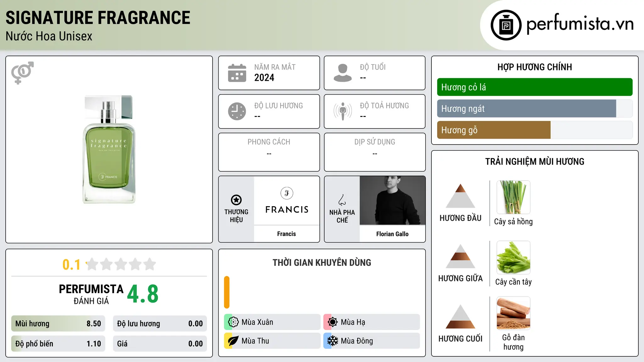This screenshot has width=644, height=362.
Task: Click the sillage icon for Độ toả hương
Action: (343, 111)
